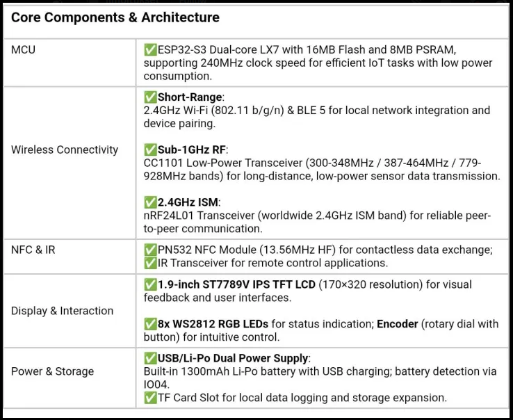Select the Wireless Connectivity row label
This screenshot has width=513, height=420.
click(65, 150)
